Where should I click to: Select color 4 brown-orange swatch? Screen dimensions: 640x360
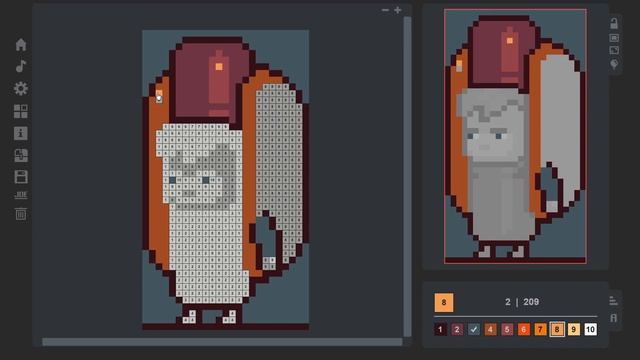[491, 329]
